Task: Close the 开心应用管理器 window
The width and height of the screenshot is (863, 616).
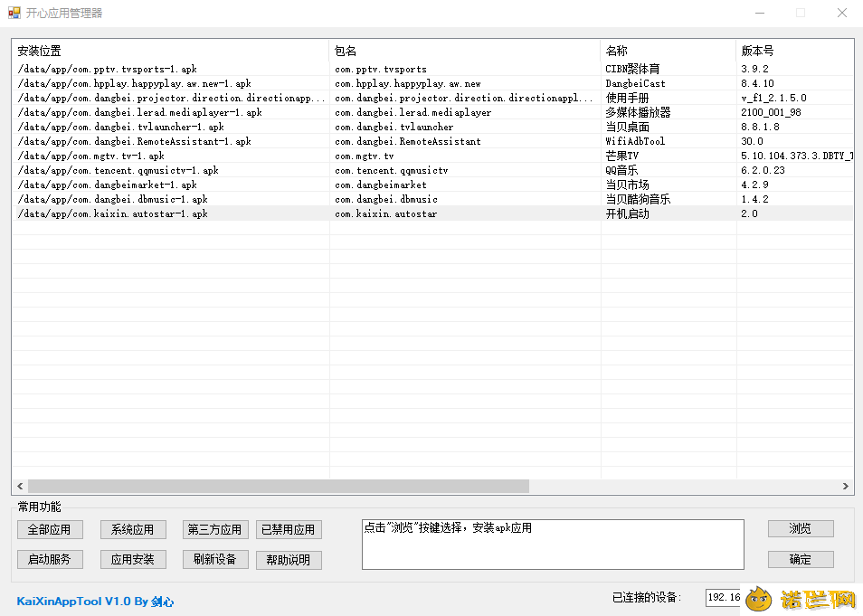Action: click(842, 14)
